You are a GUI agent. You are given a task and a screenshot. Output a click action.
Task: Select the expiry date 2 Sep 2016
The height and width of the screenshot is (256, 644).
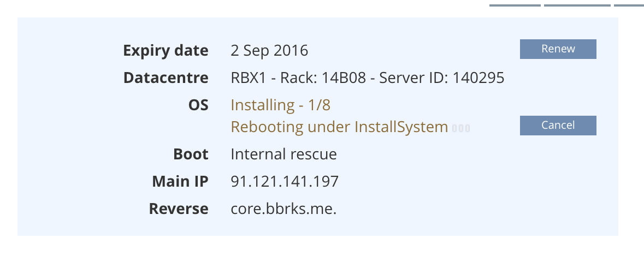pos(269,51)
